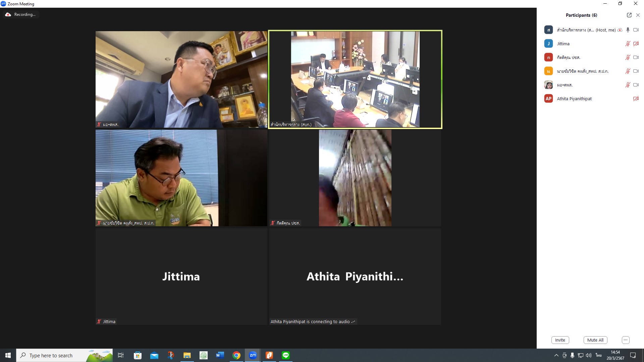Switch the ไทย input language indicator

598,355
